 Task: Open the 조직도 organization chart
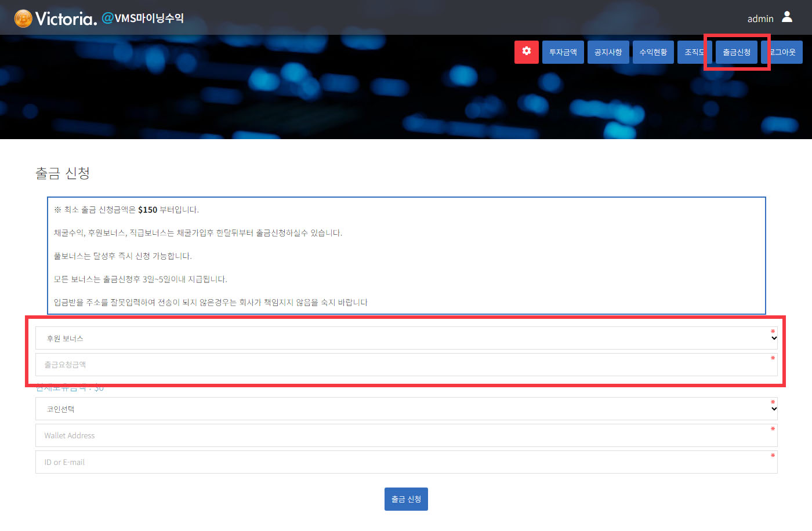click(x=693, y=52)
